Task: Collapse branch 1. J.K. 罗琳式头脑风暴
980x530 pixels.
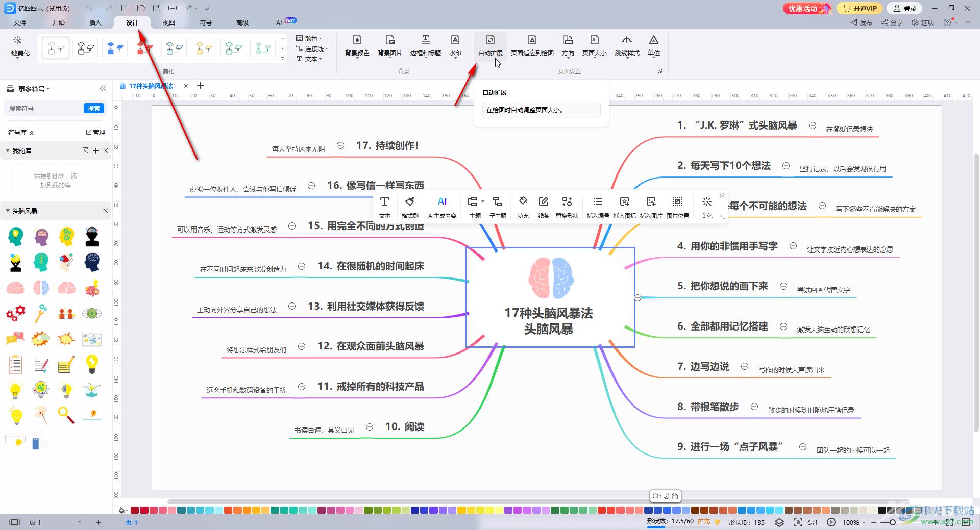Action: click(x=813, y=125)
